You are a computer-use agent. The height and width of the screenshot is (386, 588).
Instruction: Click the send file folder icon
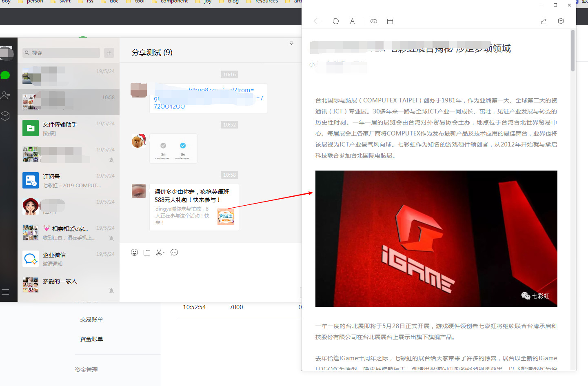[x=147, y=253]
